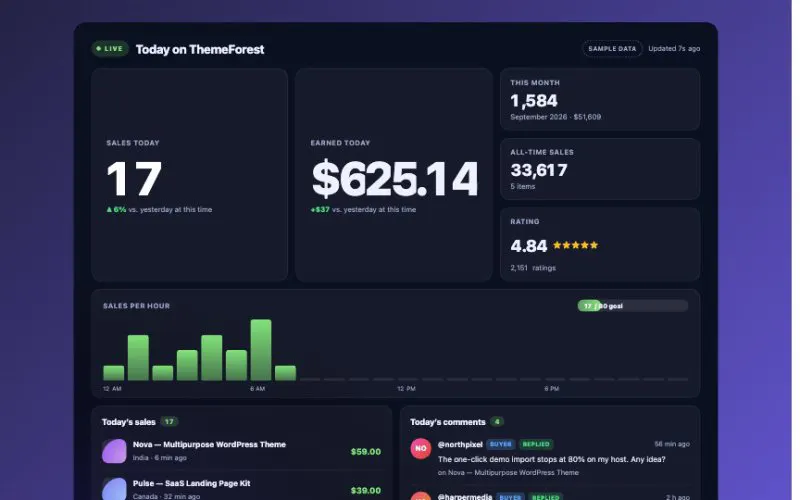Click the 'Today's comments' heading

447,422
